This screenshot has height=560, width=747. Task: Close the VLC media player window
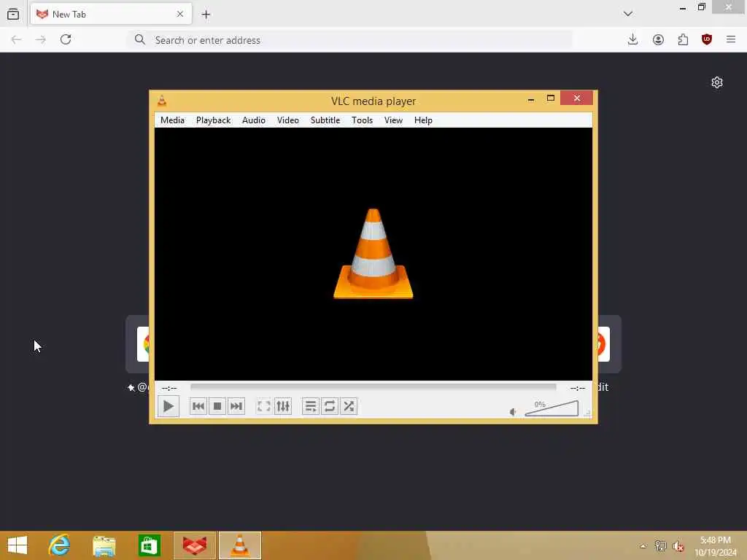(577, 98)
